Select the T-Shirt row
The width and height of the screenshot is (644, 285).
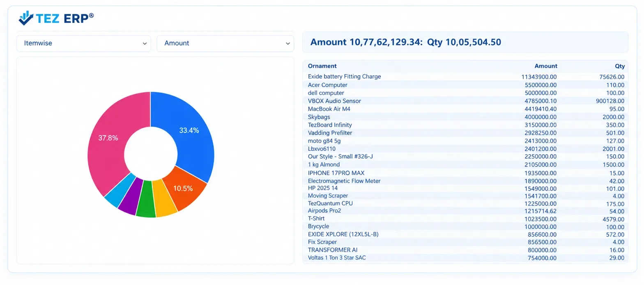pos(465,219)
